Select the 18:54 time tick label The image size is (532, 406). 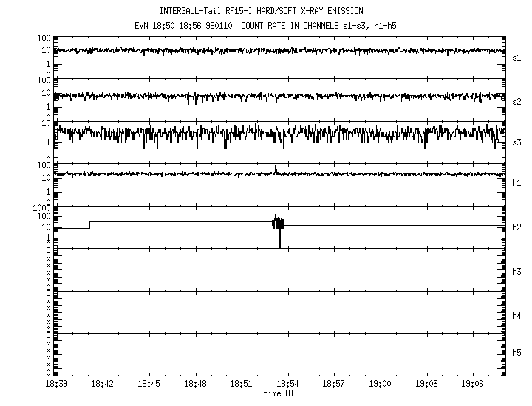(x=287, y=385)
